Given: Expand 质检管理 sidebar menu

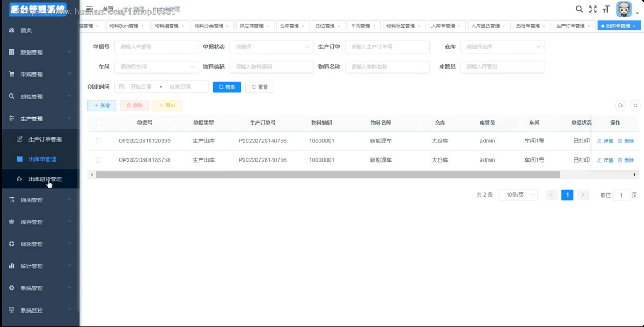Looking at the screenshot, I should tap(40, 97).
